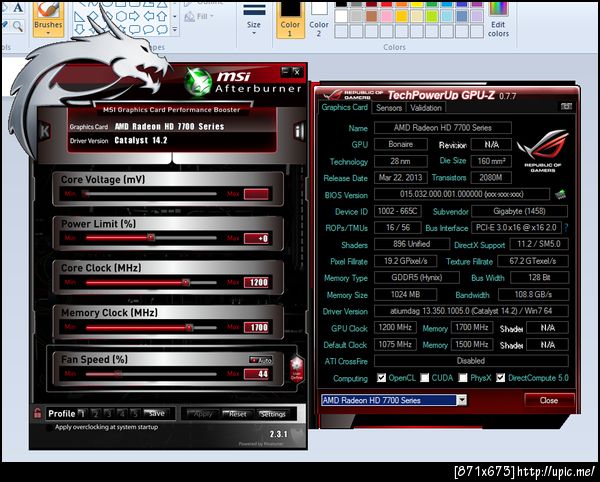Pick the up arrow shape in Paint
Image resolution: width=600 pixels, height=482 pixels.
pos(162,16)
